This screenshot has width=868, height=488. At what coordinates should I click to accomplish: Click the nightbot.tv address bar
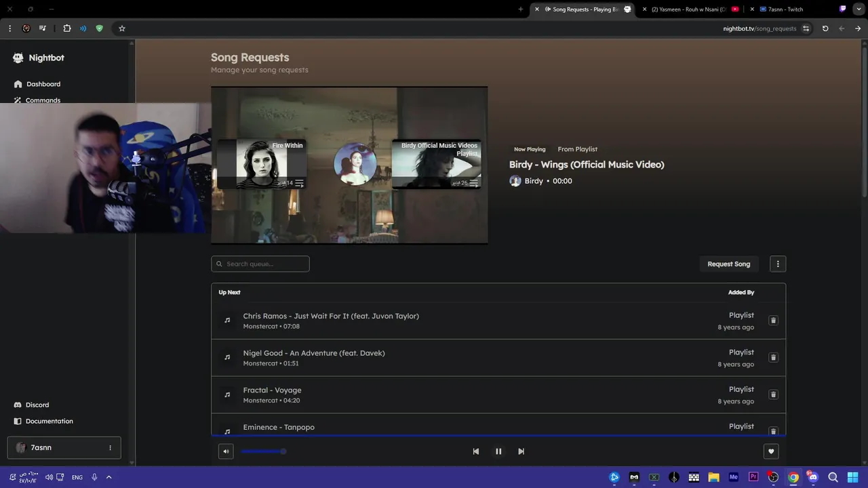(x=759, y=28)
